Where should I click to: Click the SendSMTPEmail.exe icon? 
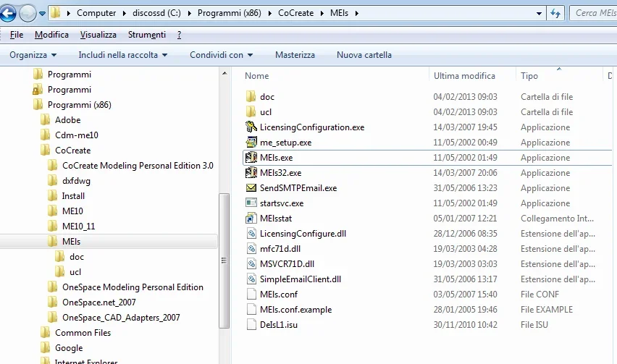point(251,188)
